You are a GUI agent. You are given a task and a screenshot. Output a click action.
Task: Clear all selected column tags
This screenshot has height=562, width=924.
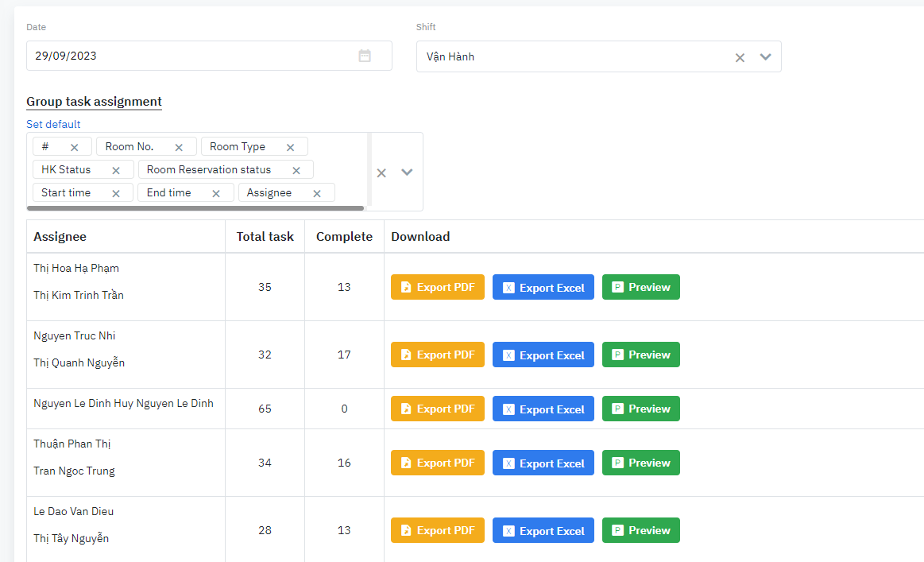[381, 172]
